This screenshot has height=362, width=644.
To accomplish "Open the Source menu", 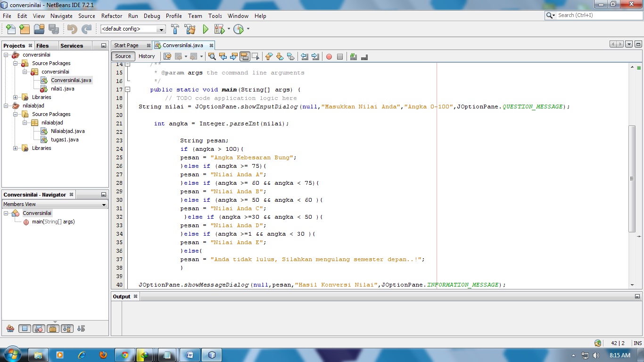I will click(87, 16).
